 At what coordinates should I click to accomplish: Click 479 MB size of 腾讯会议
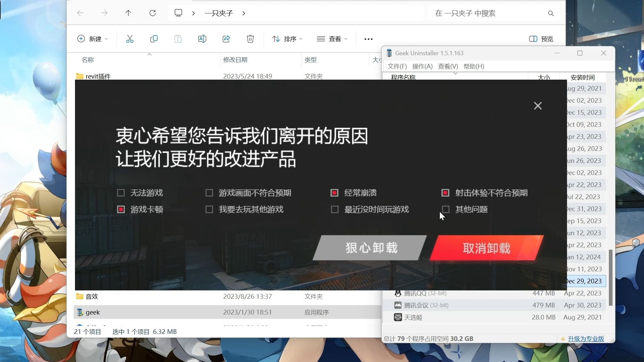(x=544, y=305)
